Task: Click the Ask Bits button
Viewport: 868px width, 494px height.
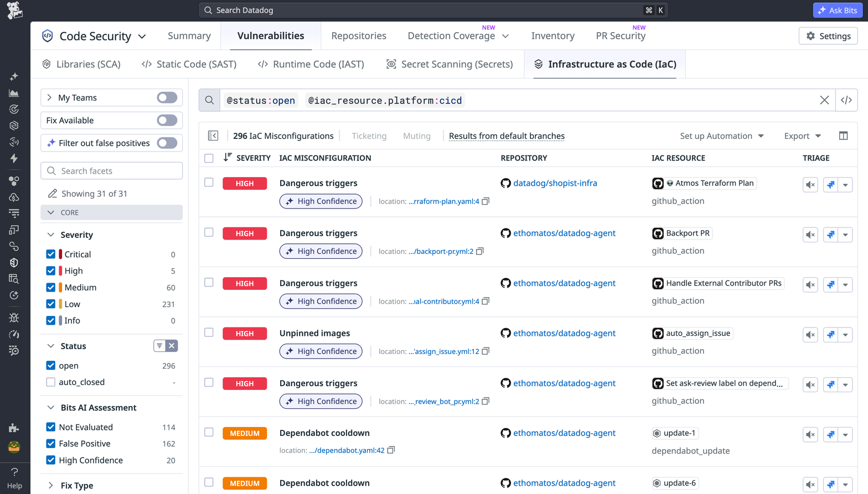Action: click(837, 10)
